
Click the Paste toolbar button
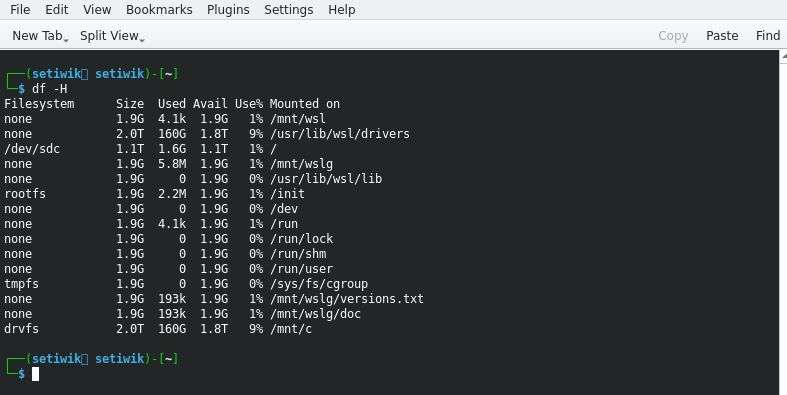click(722, 36)
